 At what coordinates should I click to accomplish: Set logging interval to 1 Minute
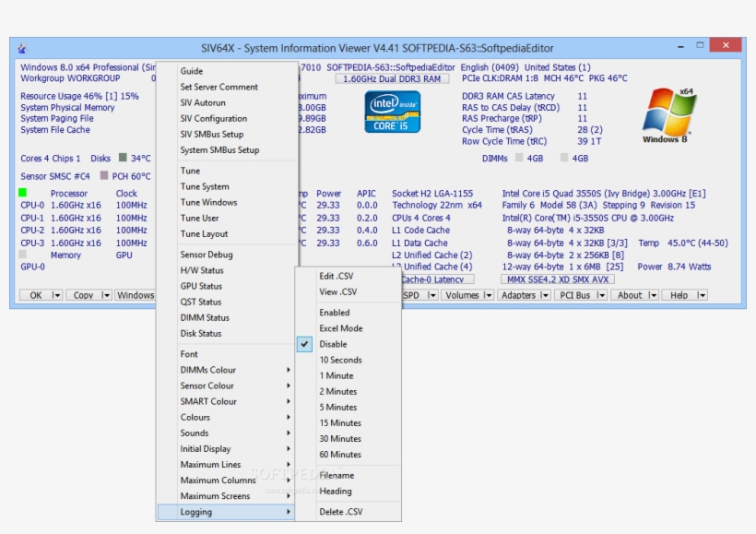[x=348, y=375]
